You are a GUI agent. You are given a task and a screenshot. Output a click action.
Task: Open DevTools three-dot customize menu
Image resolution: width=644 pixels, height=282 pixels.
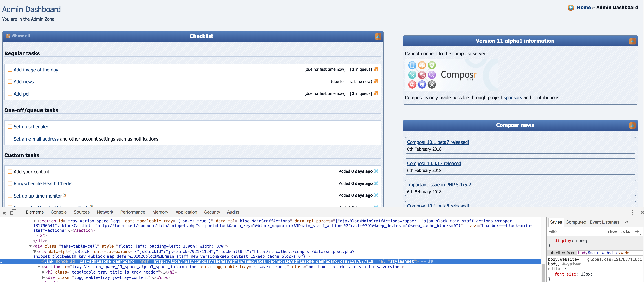[x=632, y=212]
